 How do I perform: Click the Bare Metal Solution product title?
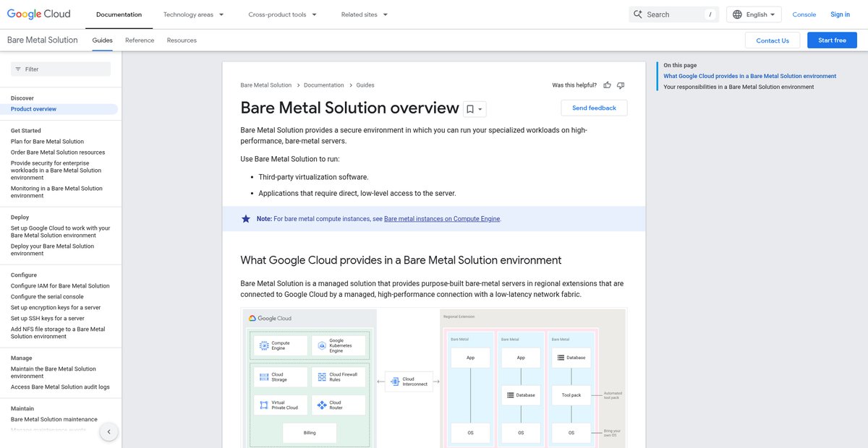[43, 40]
